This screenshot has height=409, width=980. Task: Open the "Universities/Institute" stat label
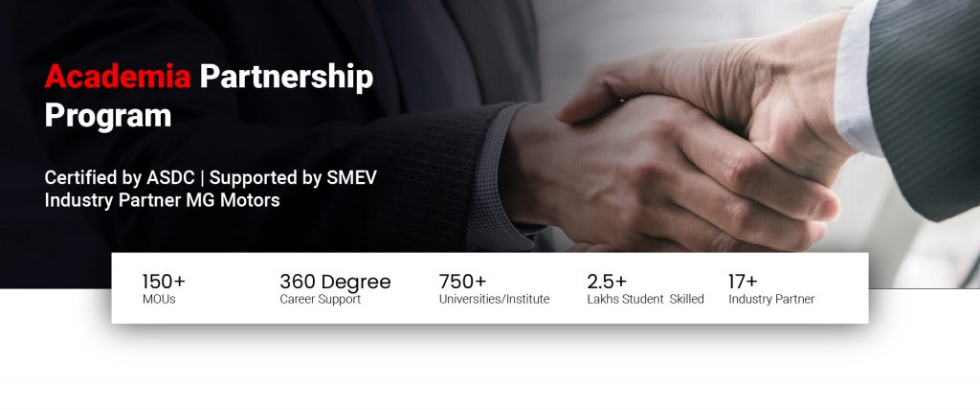pos(494,300)
